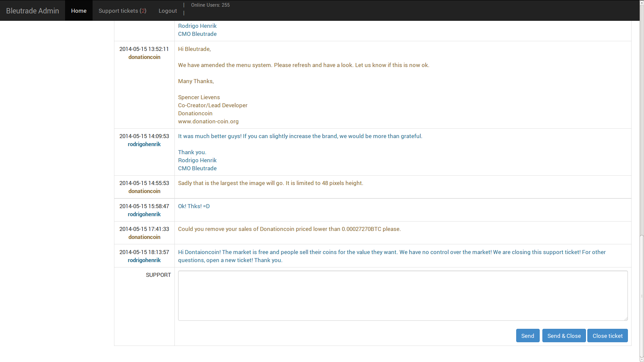The height and width of the screenshot is (362, 644).
Task: Open the Bleutrade Admin brand link
Action: 33,11
